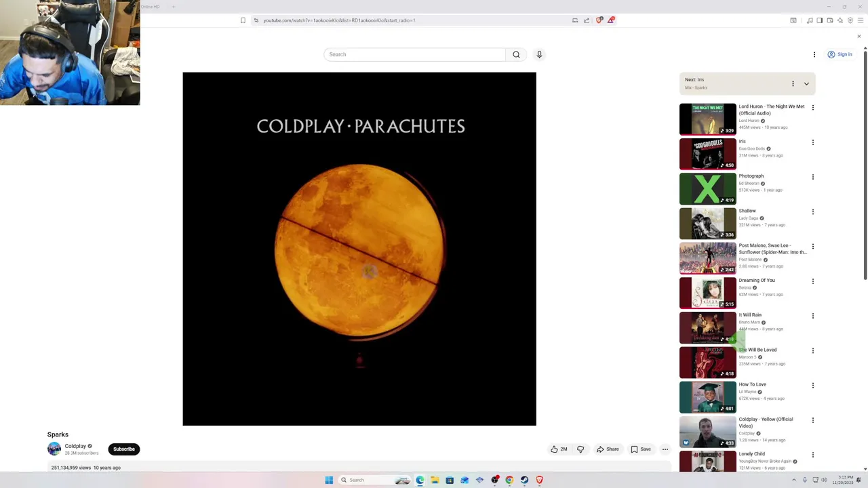Screen dimensions: 868x488
Task: Open the Windows Start menu
Action: 329,480
